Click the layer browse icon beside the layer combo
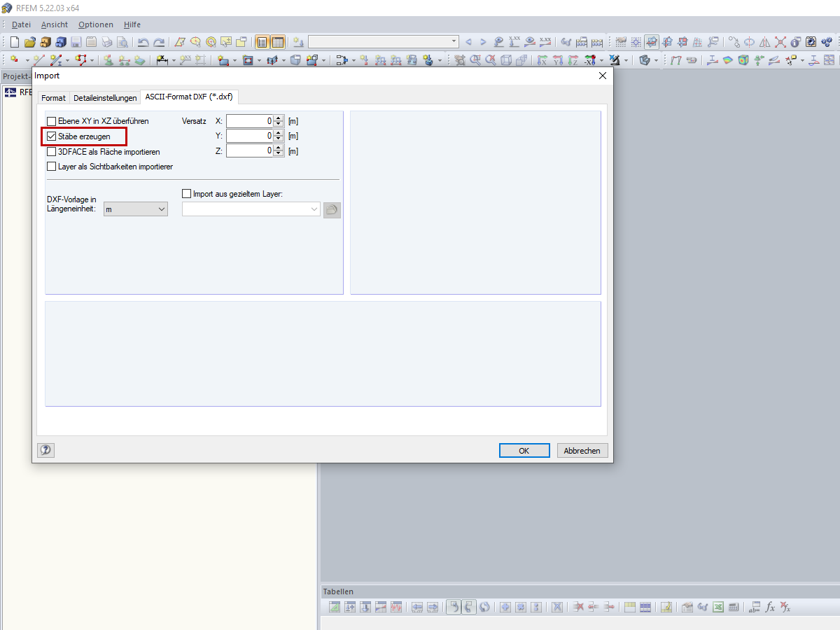840x630 pixels. (332, 209)
